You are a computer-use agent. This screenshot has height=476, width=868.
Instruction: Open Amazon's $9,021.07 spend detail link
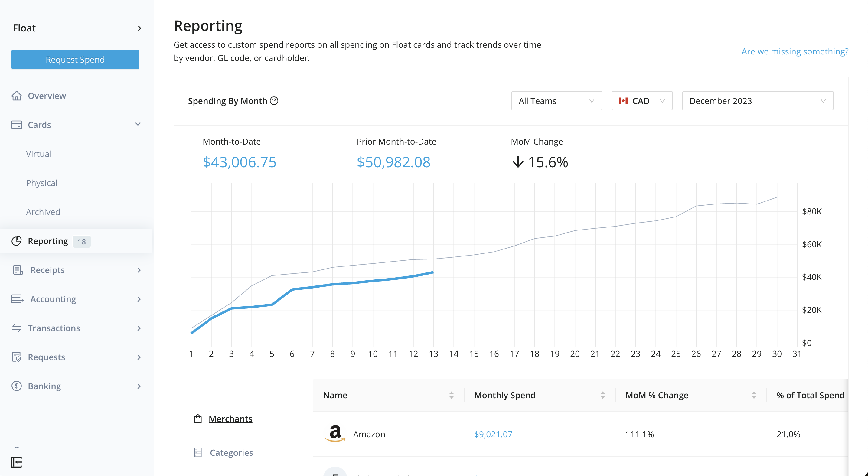493,434
